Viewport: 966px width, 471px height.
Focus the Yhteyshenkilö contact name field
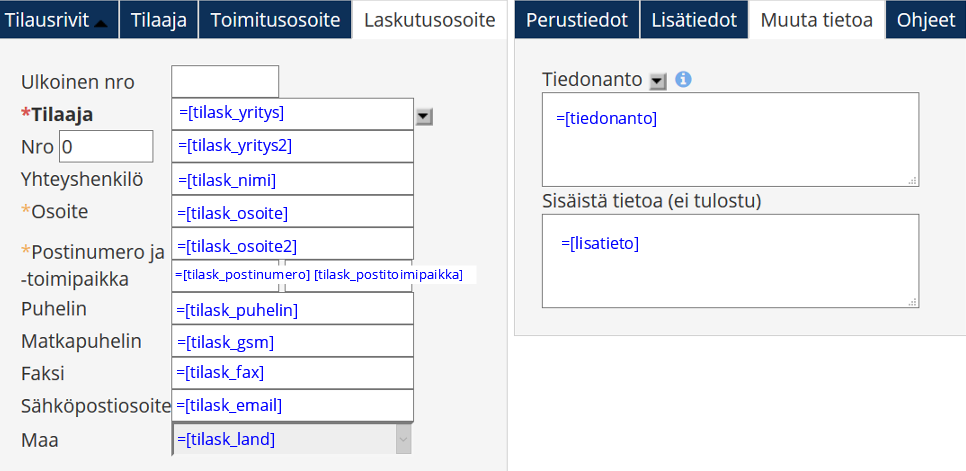294,180
